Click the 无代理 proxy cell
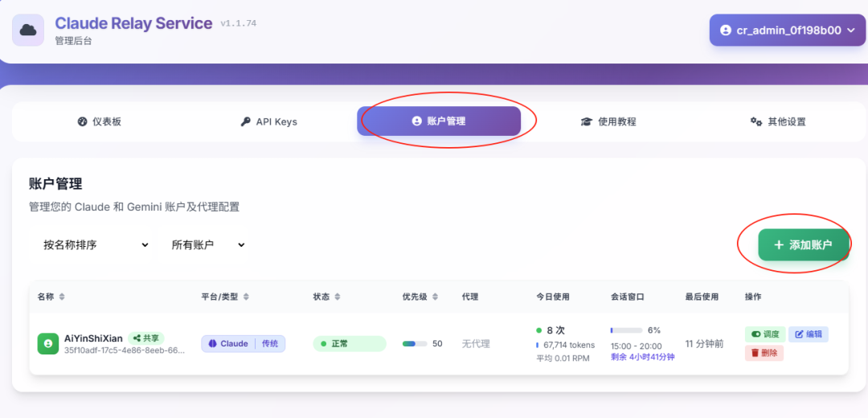The image size is (868, 418). (476, 344)
